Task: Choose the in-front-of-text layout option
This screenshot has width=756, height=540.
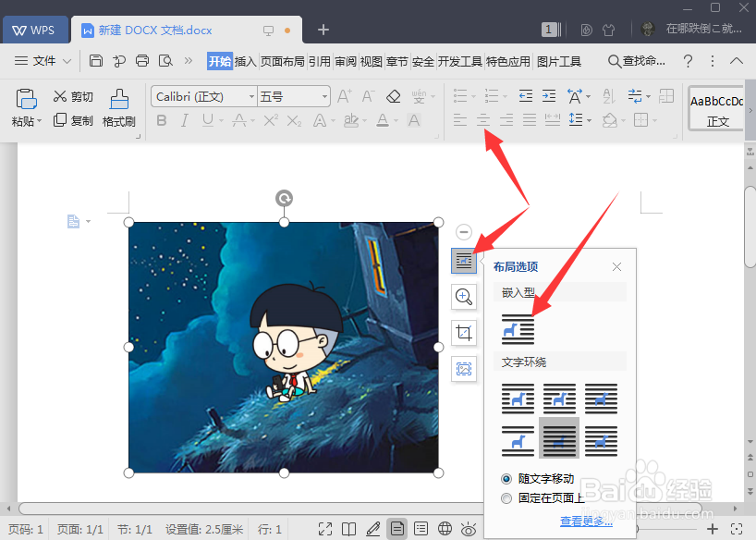Action: pyautogui.click(x=601, y=440)
